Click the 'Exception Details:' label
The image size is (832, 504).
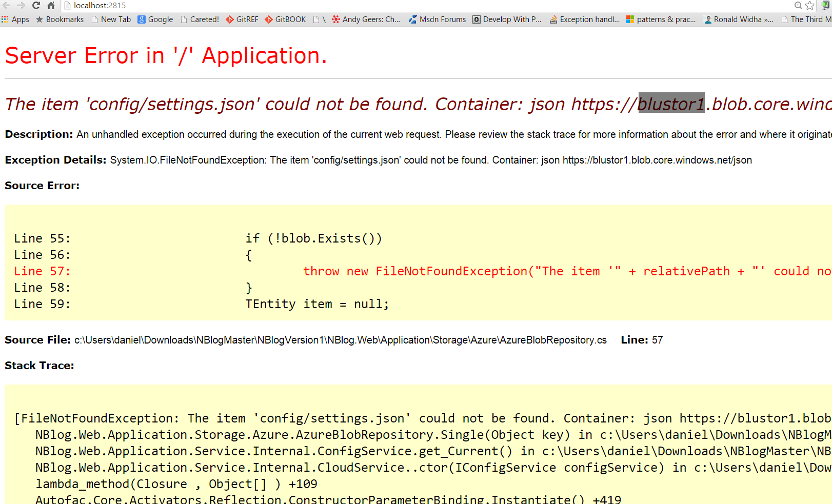pyautogui.click(x=55, y=160)
